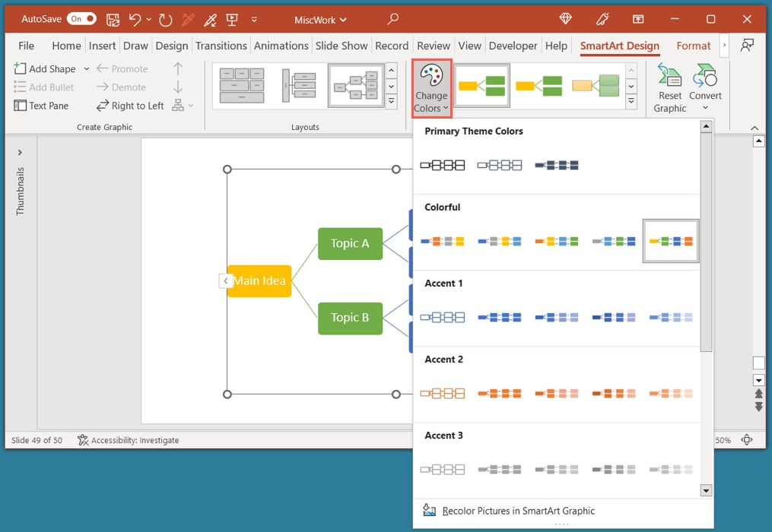Go to previous slide double-arrow icon
This screenshot has width=772, height=532.
coord(759,394)
